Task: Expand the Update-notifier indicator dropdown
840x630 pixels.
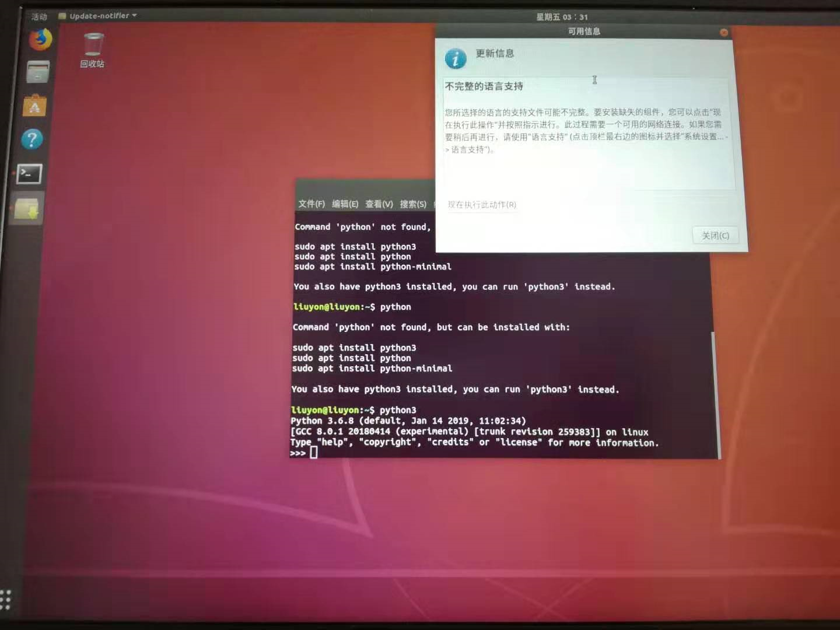Action: click(x=134, y=16)
